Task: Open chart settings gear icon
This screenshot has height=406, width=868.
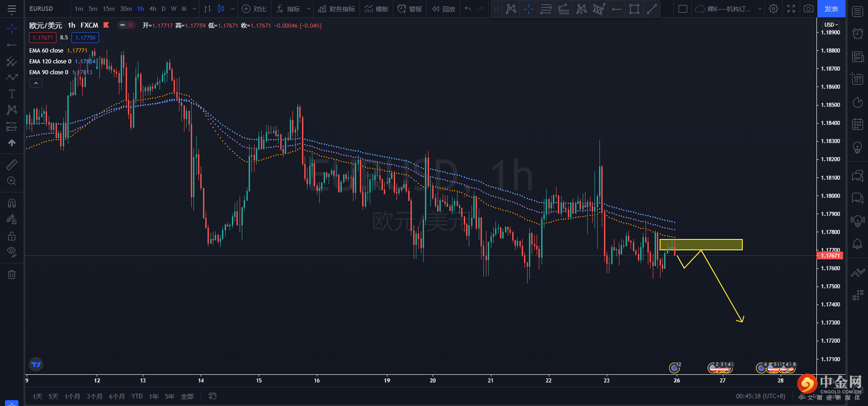Action: [774, 9]
